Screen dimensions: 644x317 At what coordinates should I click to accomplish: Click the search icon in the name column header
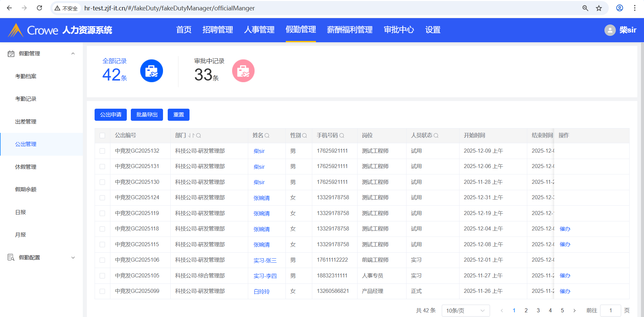tap(267, 136)
